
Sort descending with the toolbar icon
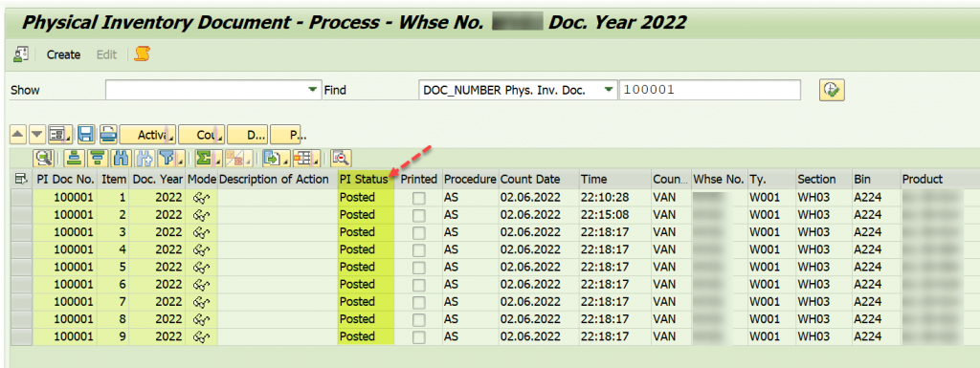tap(97, 159)
